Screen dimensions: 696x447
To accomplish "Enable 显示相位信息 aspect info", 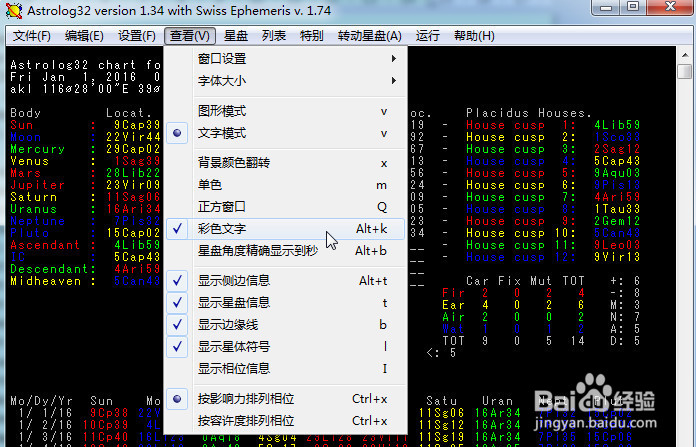I will 286,368.
